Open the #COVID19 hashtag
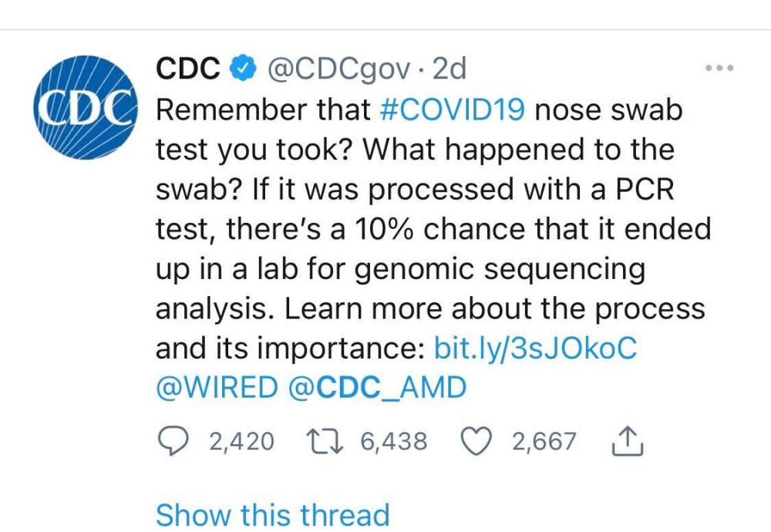 point(453,110)
